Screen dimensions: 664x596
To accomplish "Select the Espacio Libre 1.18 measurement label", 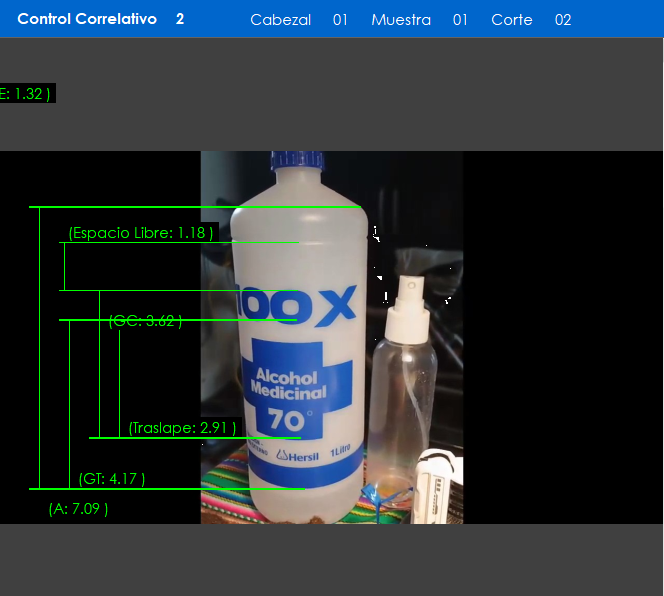I will 139,233.
